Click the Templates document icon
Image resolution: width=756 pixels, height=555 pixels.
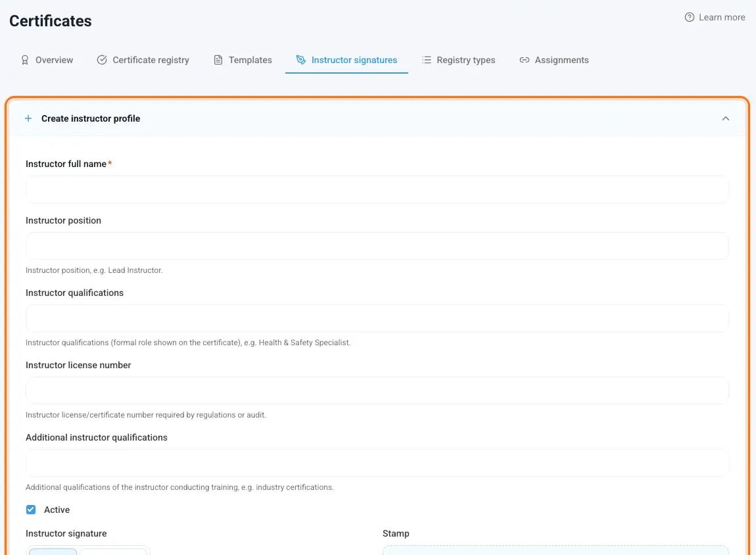point(218,60)
